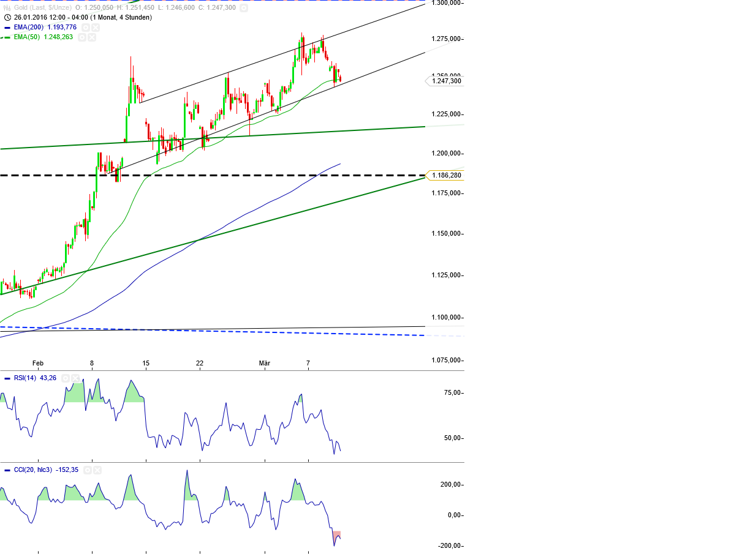The image size is (756, 554).
Task: Click the candlestick symbol beside the Gold label
Action: pos(6,7)
